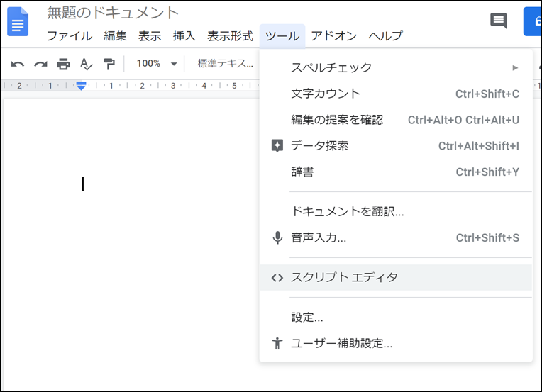
Task: Select スクリプト エディタ menu entry
Action: coord(396,278)
